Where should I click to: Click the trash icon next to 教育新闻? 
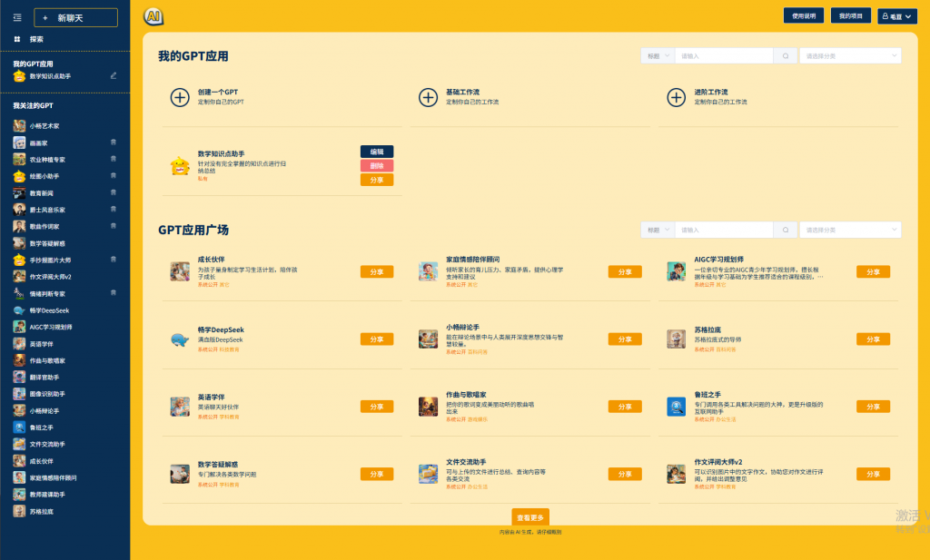114,193
